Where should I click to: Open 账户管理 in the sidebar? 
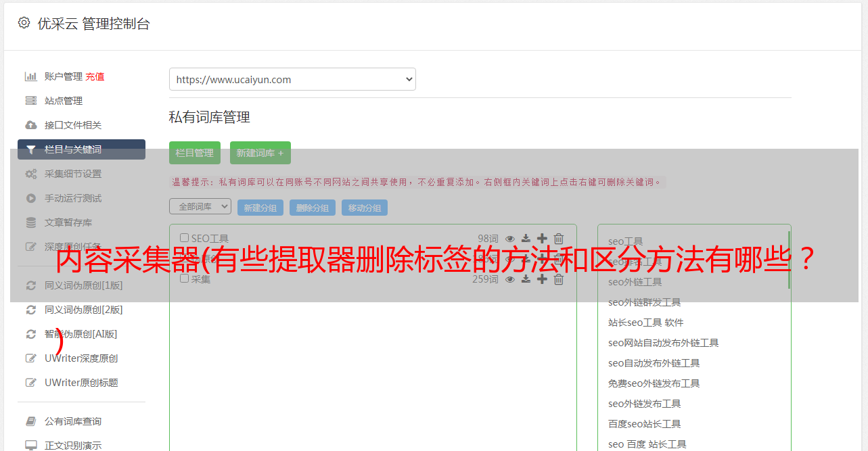click(x=64, y=76)
